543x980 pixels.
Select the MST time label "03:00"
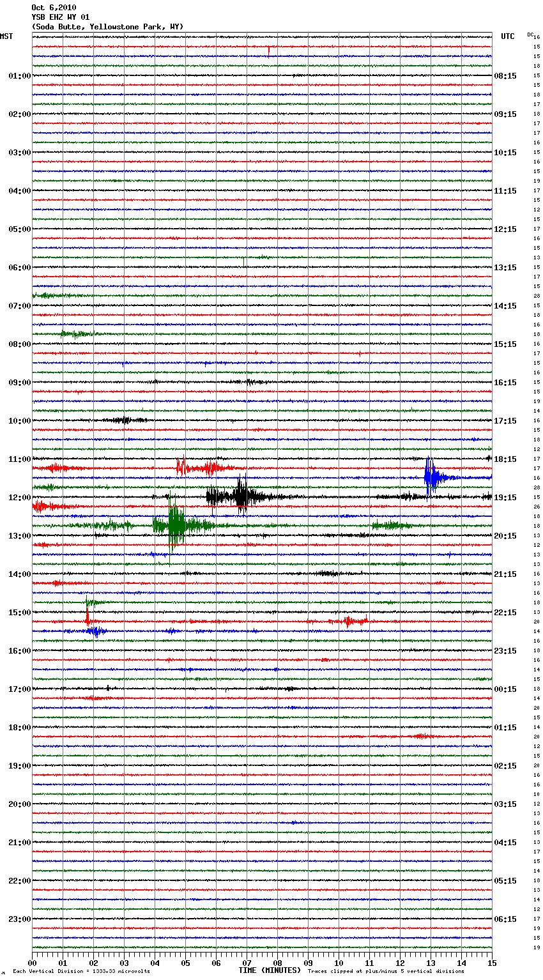coord(19,153)
